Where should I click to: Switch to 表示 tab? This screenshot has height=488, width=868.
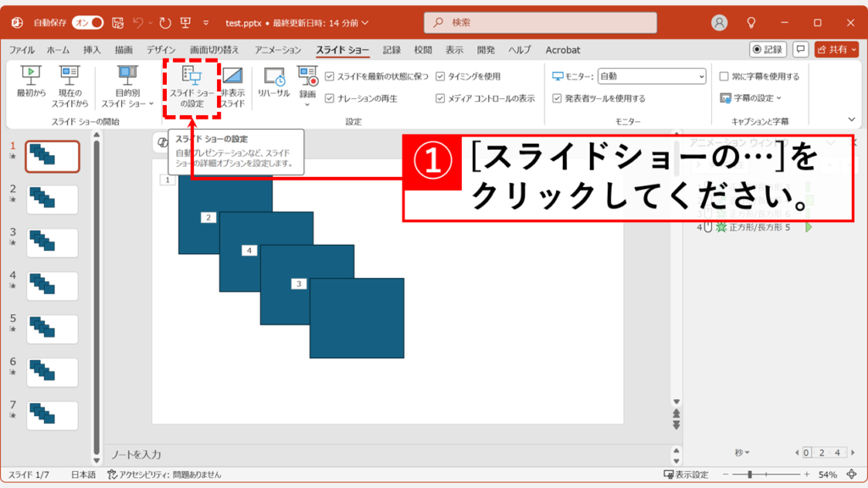(454, 50)
